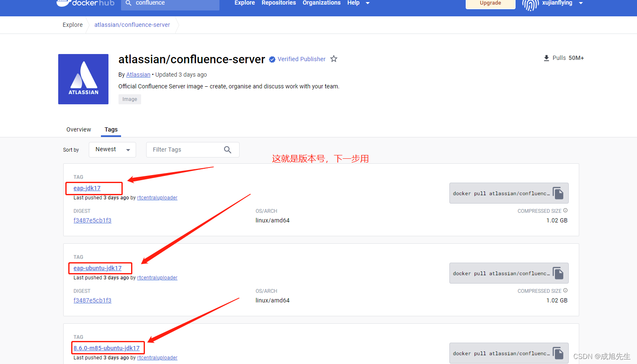Open the eap-ubuntu-jdk17 tag link

[98, 268]
